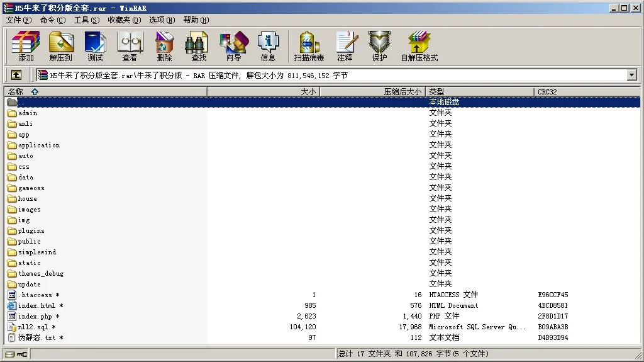
Task: Open the File (文件) menu
Action: click(x=18, y=20)
